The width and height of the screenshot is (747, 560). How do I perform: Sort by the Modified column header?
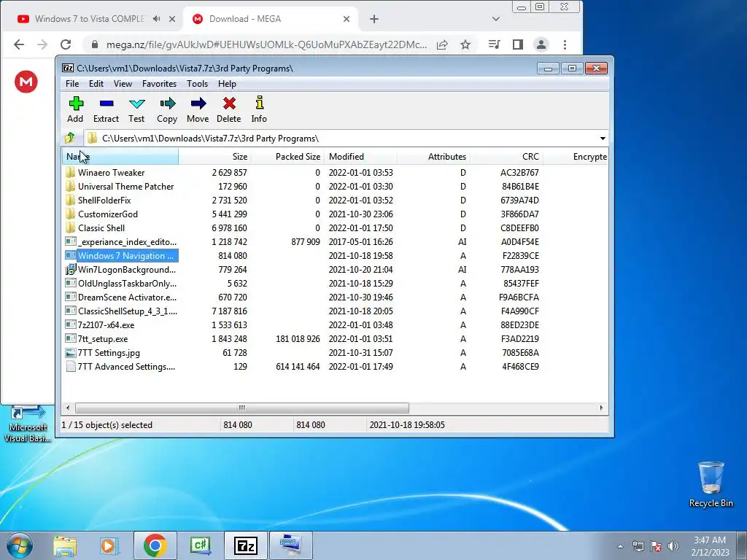click(360, 157)
